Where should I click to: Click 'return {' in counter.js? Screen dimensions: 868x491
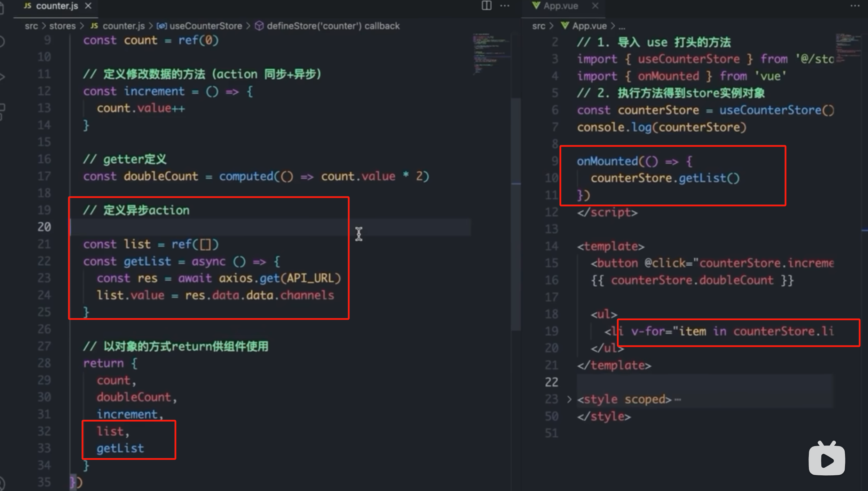(x=110, y=364)
